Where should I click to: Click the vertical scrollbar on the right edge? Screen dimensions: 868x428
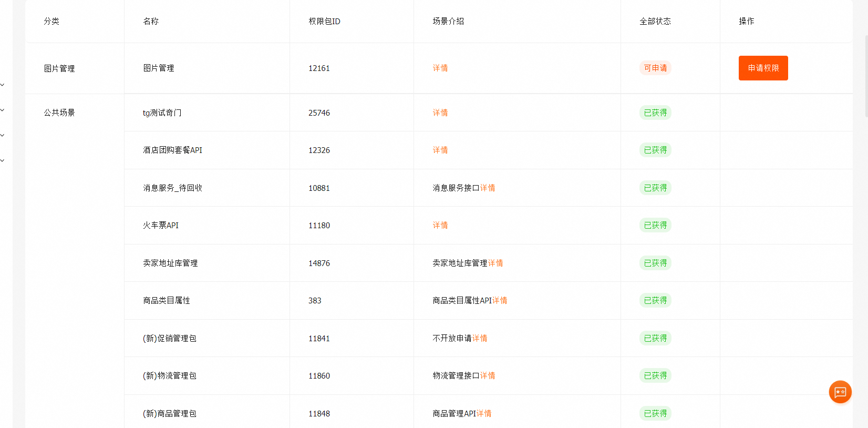tap(866, 74)
